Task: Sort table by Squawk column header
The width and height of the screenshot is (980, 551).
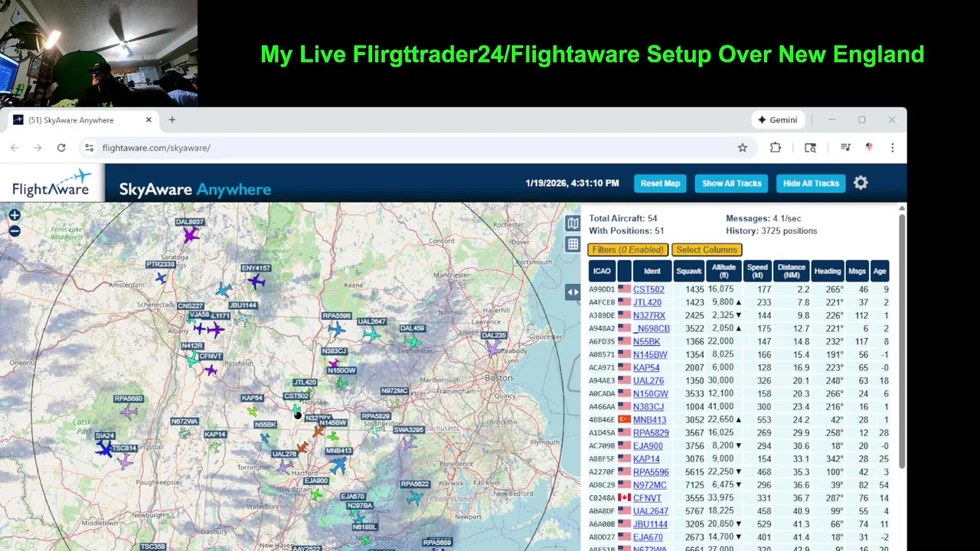Action: (x=689, y=271)
